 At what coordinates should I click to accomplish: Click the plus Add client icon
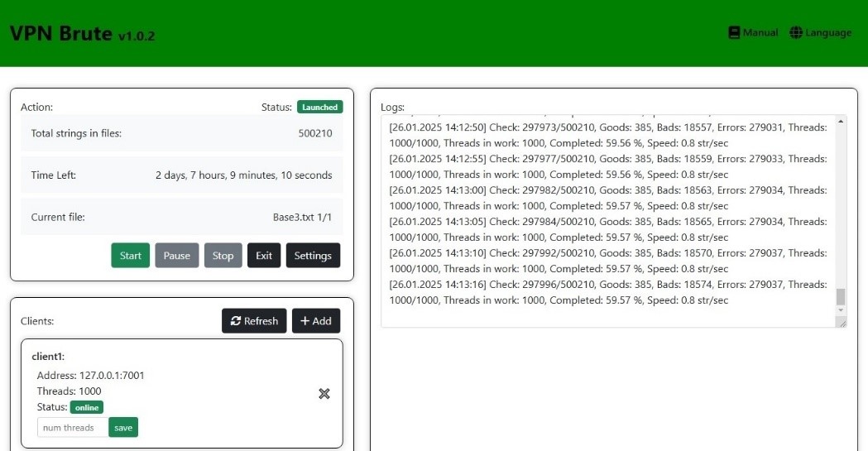pyautogui.click(x=305, y=321)
